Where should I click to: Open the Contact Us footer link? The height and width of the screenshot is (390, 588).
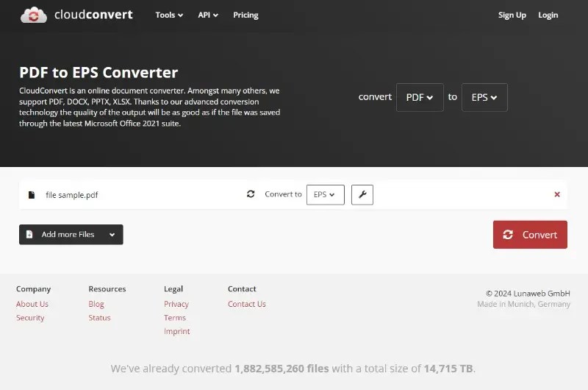coord(247,304)
